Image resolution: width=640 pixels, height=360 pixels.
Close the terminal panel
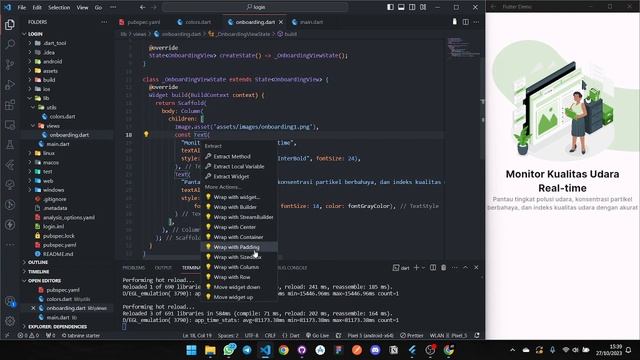pos(476,268)
